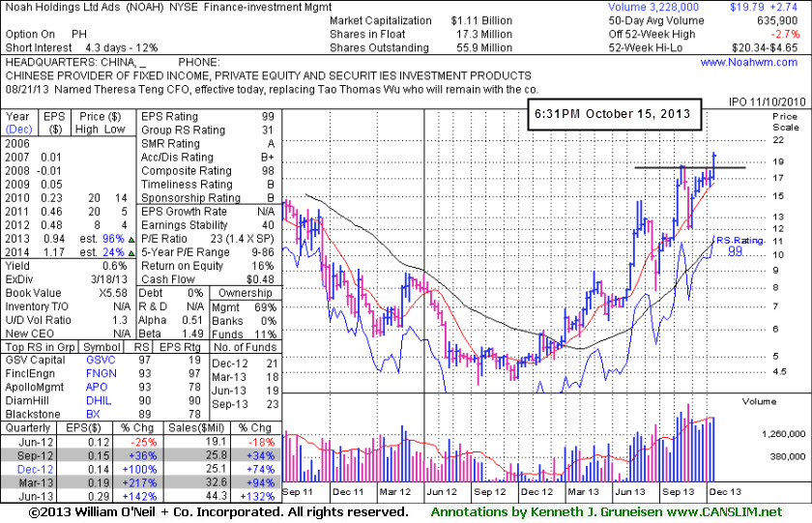Click the Return on Equity 16% value
This screenshot has width=812, height=523.
(x=263, y=266)
